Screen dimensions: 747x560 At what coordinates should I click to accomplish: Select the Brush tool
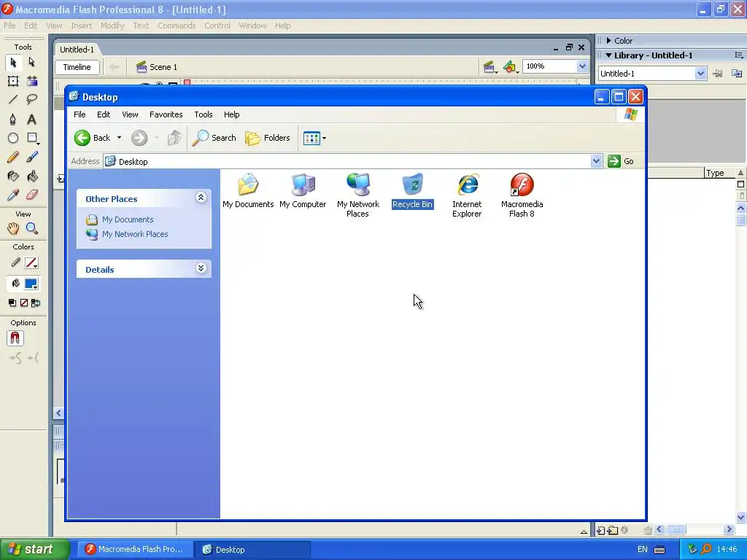(32, 157)
